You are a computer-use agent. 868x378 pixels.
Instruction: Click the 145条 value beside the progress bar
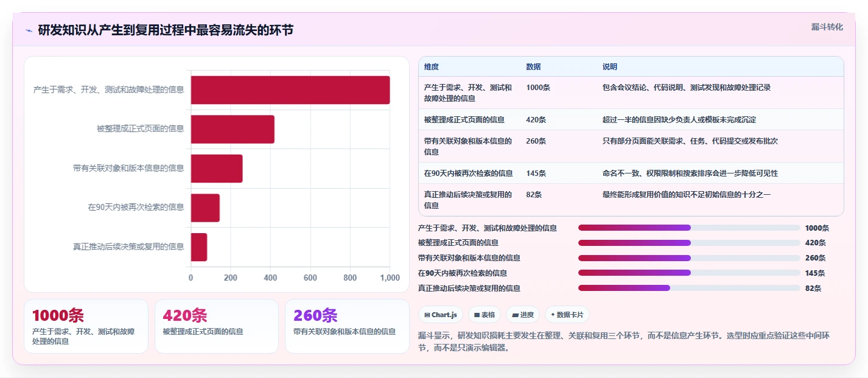pos(815,273)
